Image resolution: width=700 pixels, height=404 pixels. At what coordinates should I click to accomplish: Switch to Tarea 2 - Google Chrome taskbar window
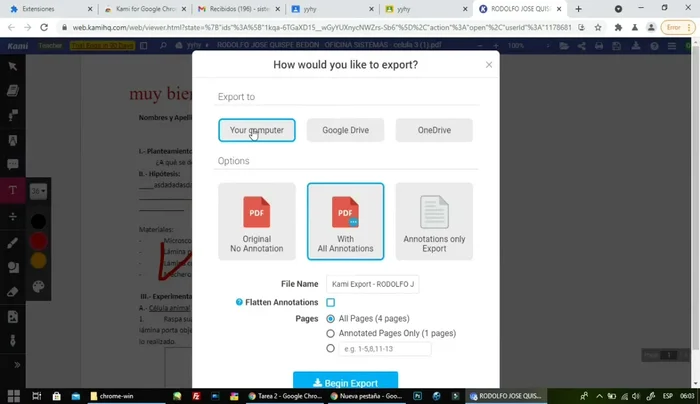(x=285, y=396)
